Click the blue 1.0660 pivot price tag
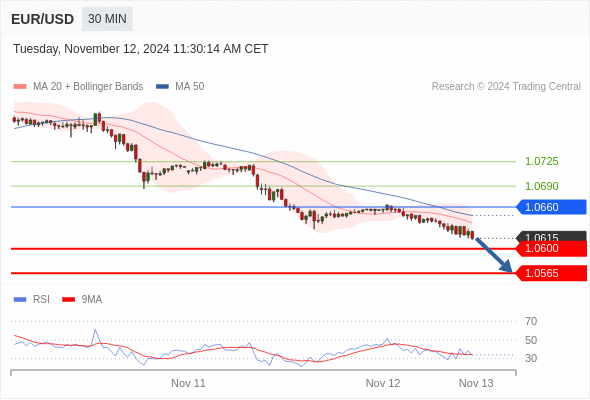590x400 pixels. [x=551, y=207]
